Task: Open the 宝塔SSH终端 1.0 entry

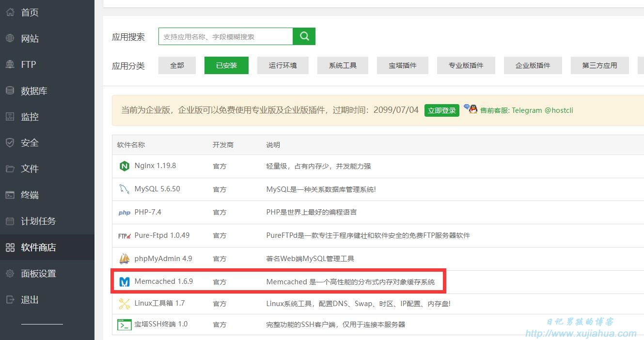Action: [x=161, y=324]
